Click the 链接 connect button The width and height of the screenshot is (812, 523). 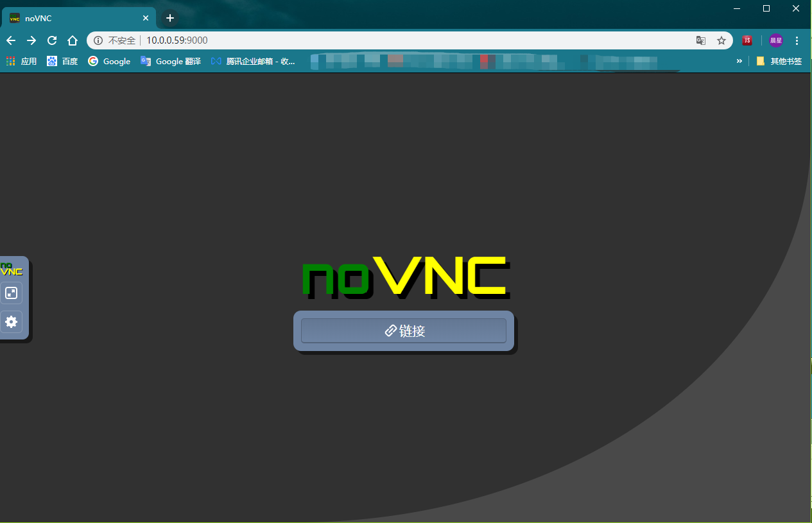click(404, 330)
